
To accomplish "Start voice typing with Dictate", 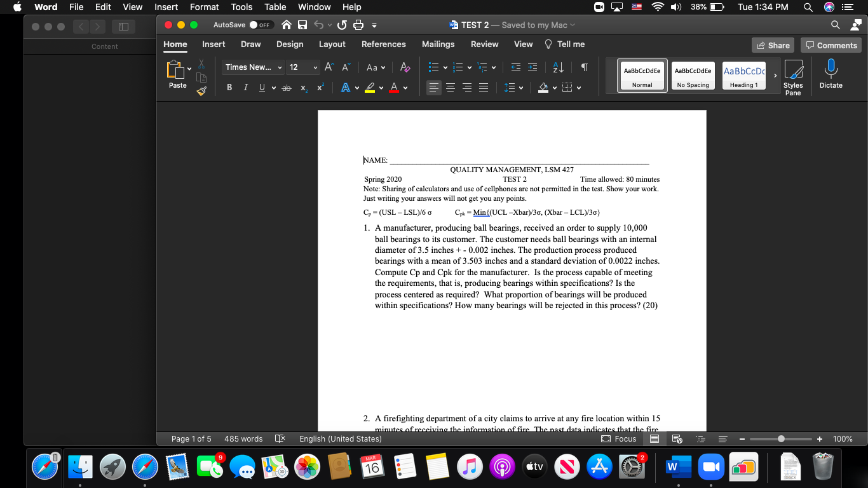I will click(x=830, y=74).
